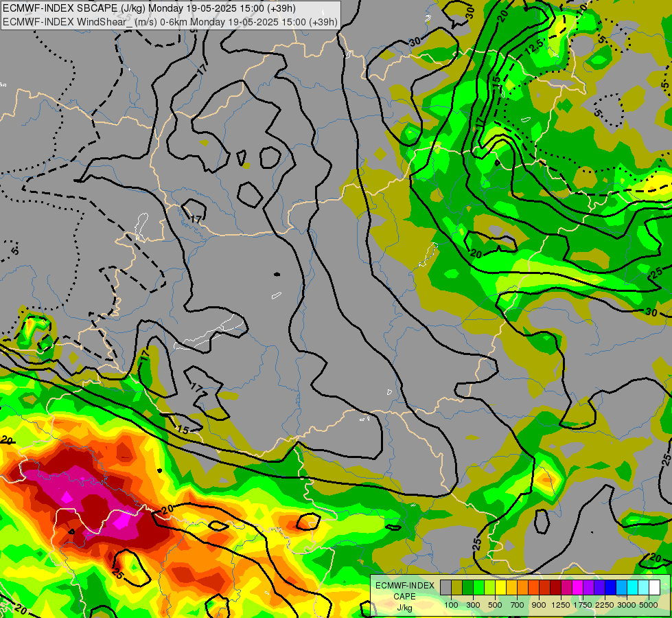Click the olive swatch in the CAPE legend

(x=457, y=587)
